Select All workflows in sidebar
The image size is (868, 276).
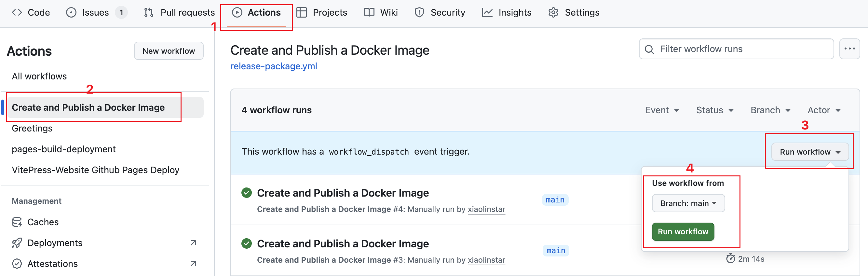39,76
